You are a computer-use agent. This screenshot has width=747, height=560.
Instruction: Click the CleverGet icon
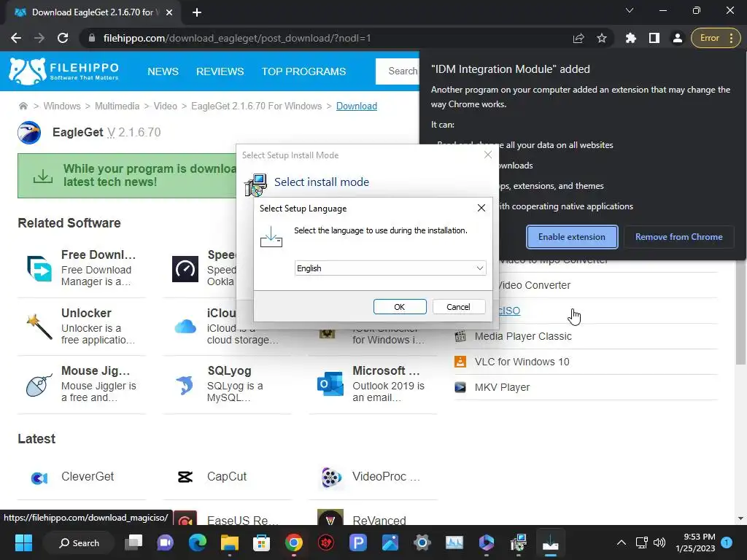tap(39, 477)
